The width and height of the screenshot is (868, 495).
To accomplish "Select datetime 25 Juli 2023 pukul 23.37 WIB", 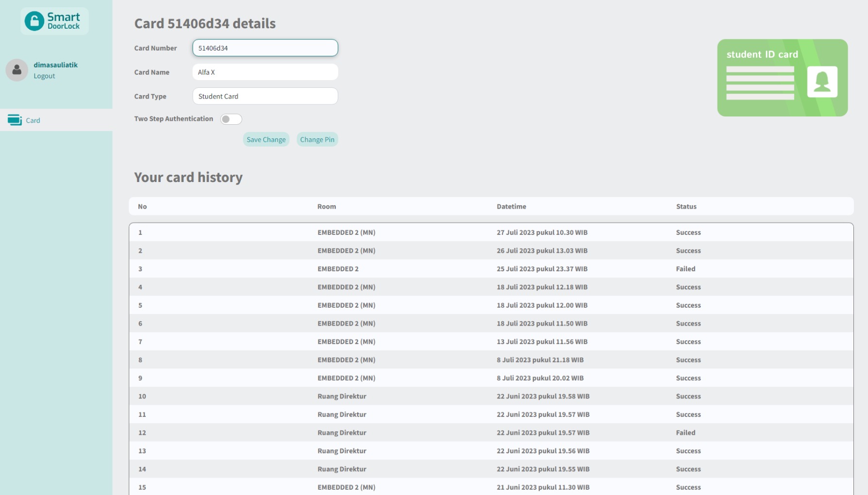I will click(x=542, y=269).
